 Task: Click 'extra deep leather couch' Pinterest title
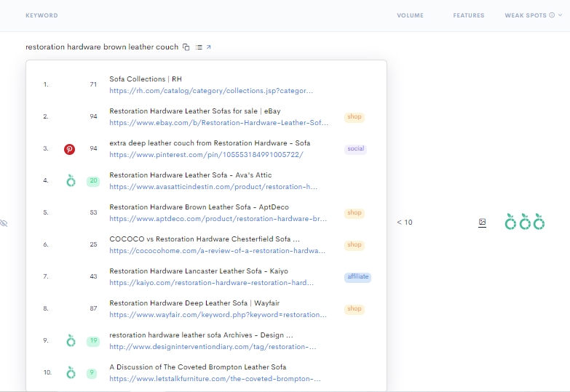click(210, 143)
